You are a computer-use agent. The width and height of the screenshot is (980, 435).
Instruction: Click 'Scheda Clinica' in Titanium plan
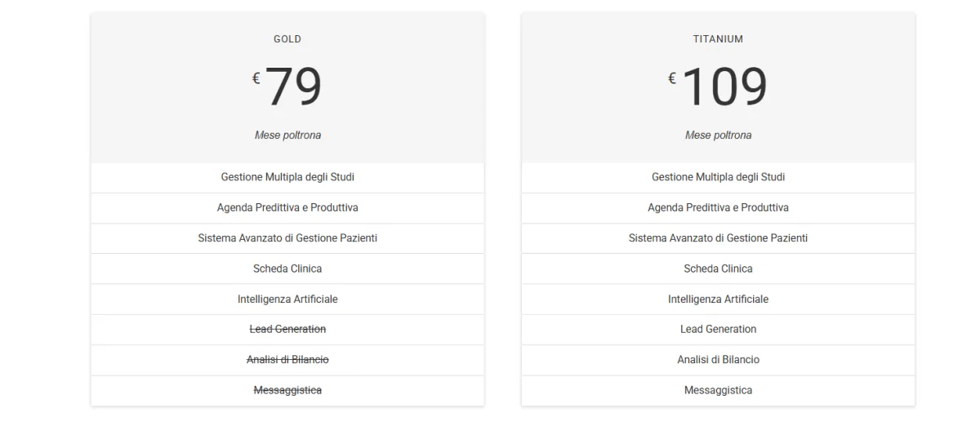tap(718, 269)
